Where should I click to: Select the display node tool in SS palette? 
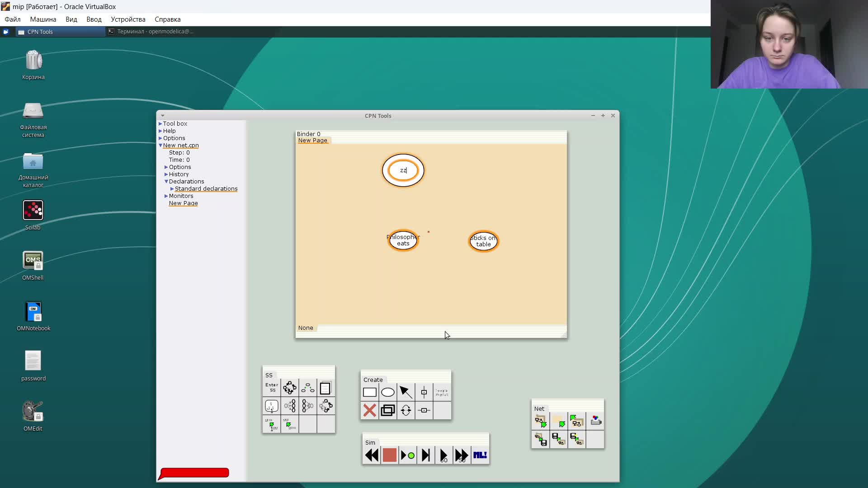click(x=272, y=406)
